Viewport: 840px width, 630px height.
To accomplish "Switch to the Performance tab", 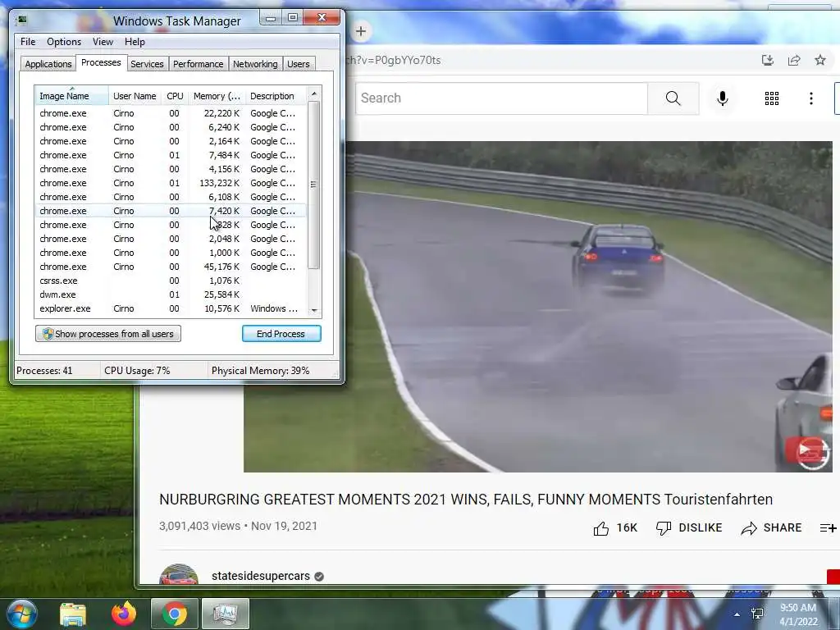I will (199, 64).
